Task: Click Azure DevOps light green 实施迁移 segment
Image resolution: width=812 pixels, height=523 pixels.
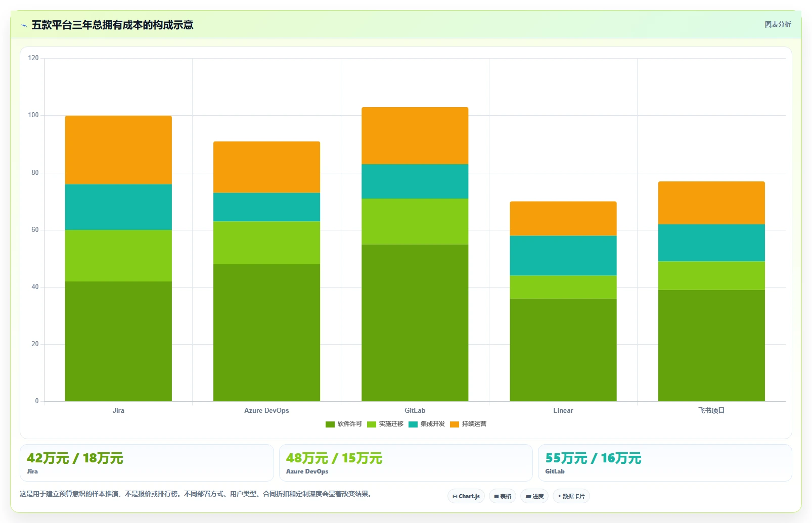Action: pyautogui.click(x=266, y=243)
